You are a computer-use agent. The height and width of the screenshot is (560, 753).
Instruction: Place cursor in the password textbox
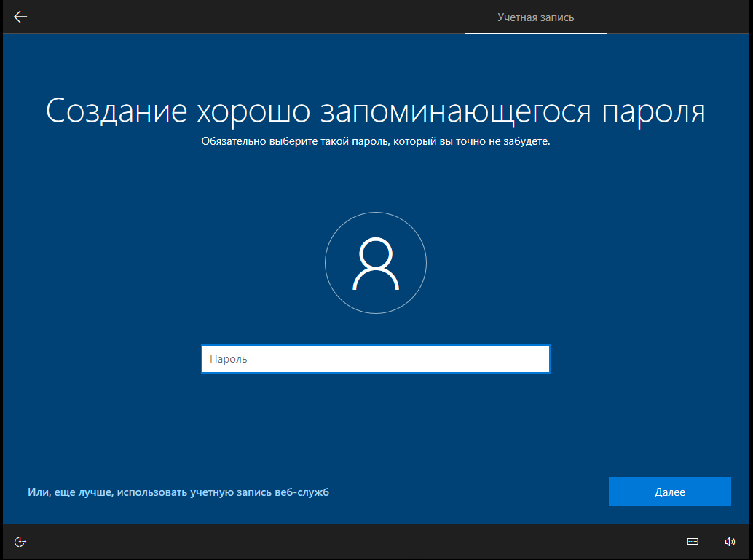(x=376, y=359)
